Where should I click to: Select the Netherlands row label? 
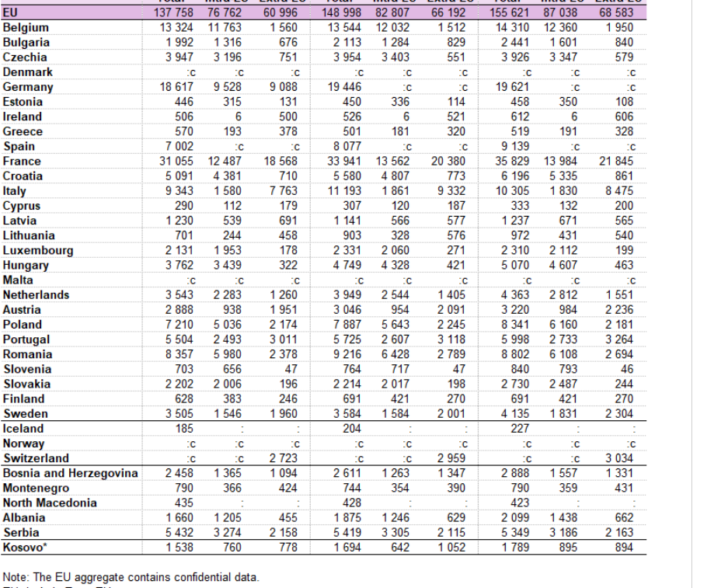coord(36,295)
